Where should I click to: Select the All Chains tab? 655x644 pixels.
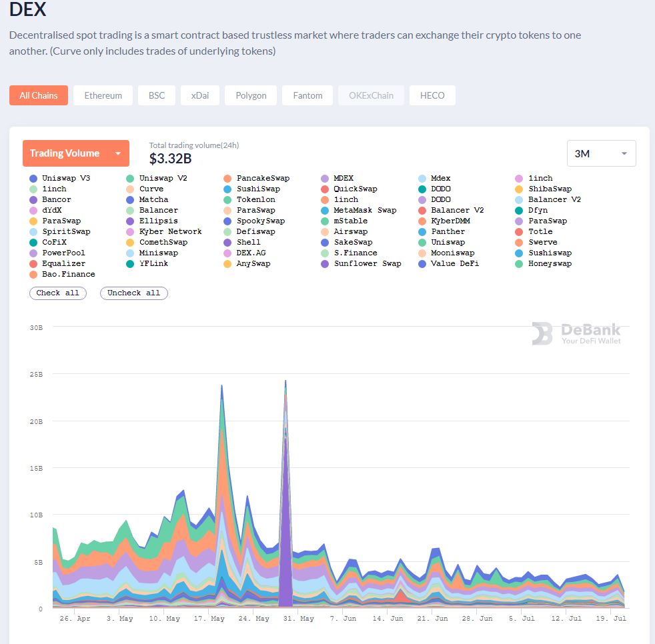click(39, 95)
